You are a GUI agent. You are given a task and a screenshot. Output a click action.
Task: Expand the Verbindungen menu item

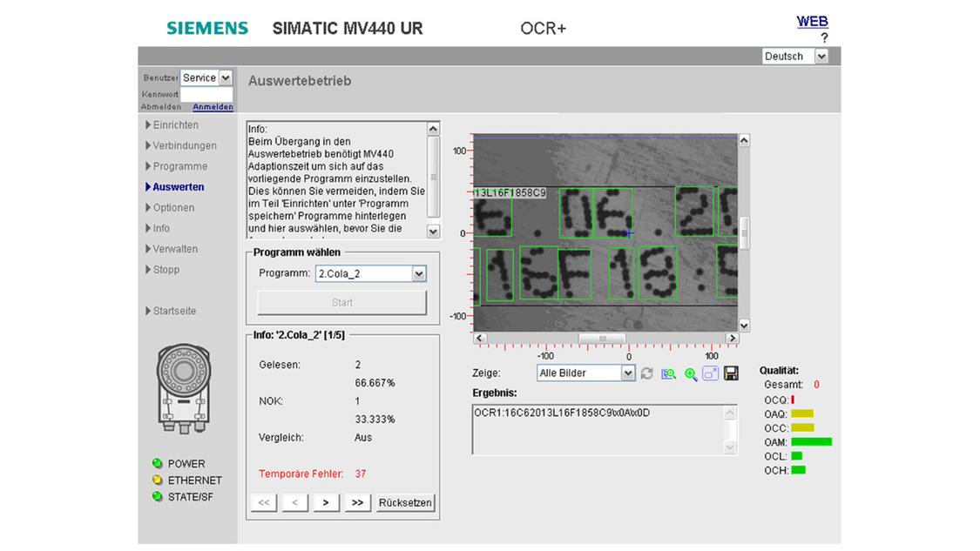181,145
